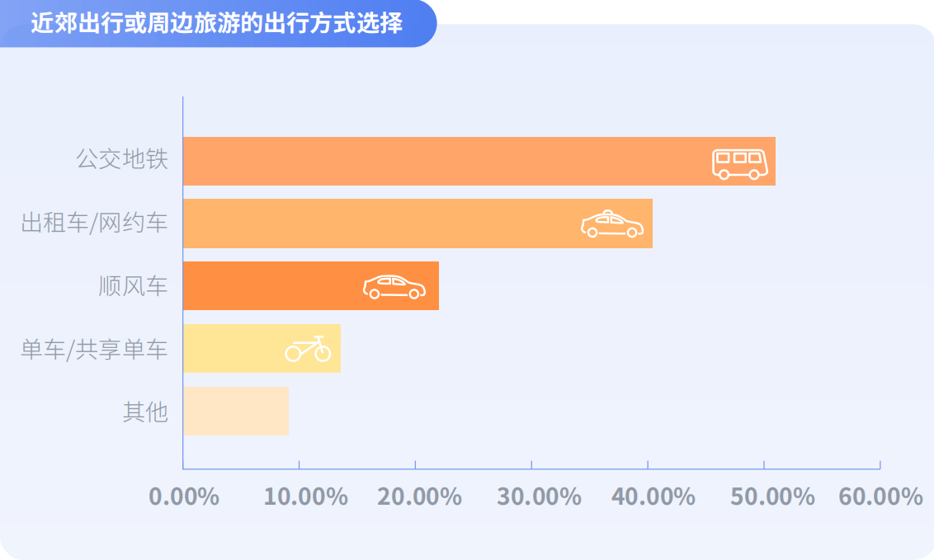The width and height of the screenshot is (934, 560).
Task: Click the car icon on 顺风车 bar
Action: [394, 286]
